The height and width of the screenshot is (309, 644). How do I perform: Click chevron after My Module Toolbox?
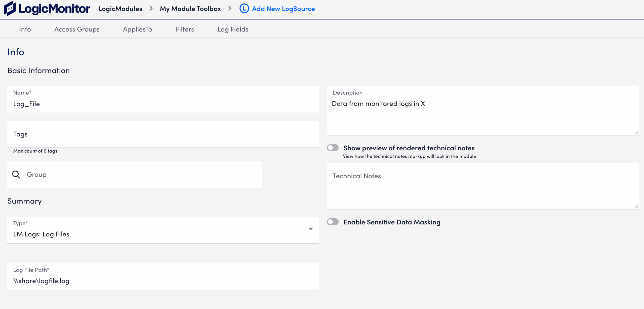(x=230, y=9)
